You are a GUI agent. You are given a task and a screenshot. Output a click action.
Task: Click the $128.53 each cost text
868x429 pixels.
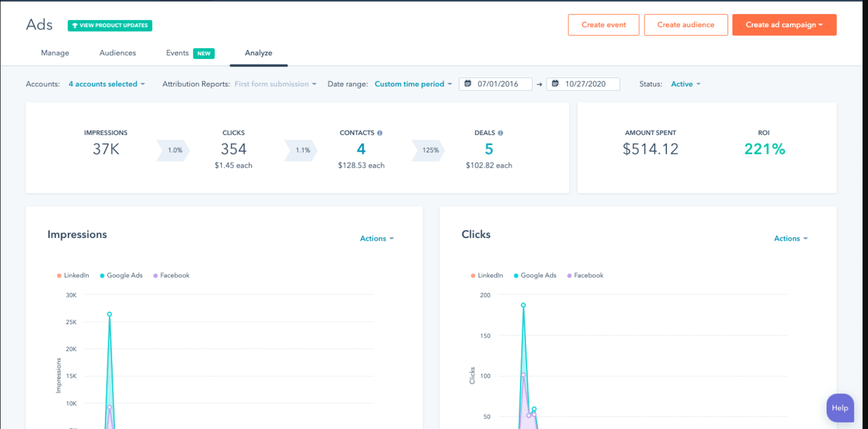361,165
